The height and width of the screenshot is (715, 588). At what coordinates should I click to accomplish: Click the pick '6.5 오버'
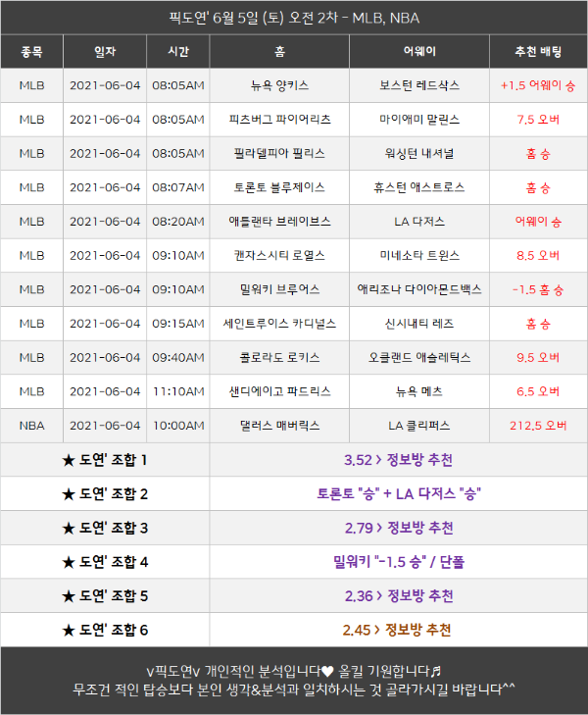point(538,391)
